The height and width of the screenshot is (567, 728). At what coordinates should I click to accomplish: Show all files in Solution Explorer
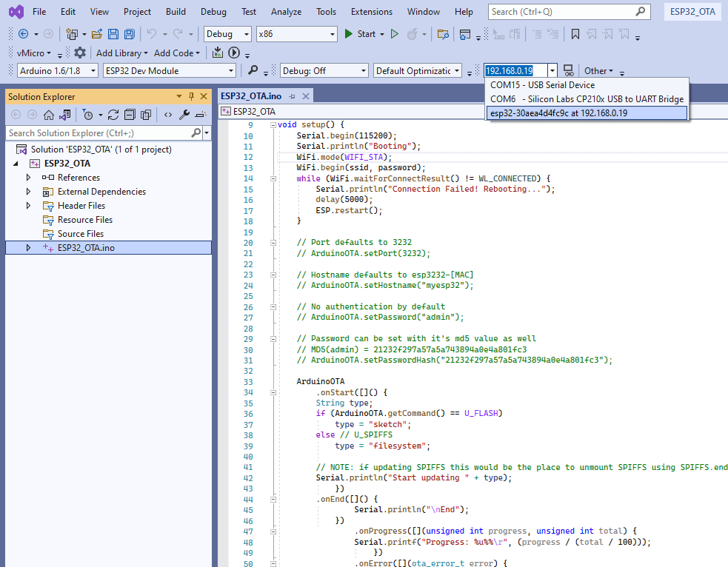click(x=146, y=115)
